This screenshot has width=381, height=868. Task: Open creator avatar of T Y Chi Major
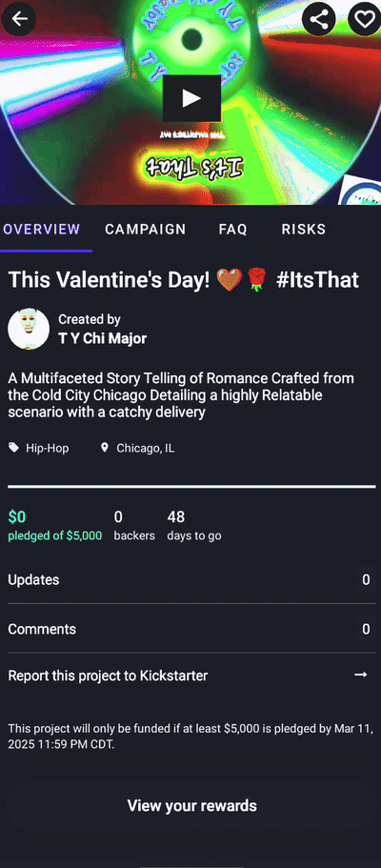(x=29, y=329)
